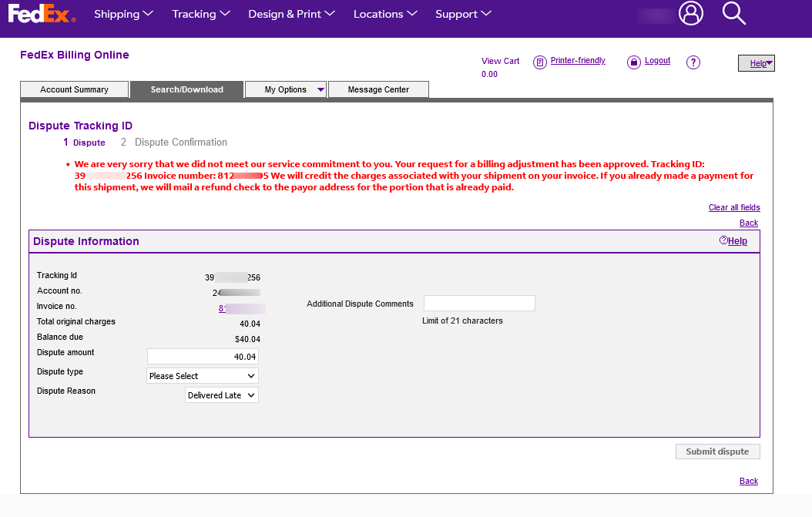Open the Help dropdown button
812x517 pixels.
(756, 63)
